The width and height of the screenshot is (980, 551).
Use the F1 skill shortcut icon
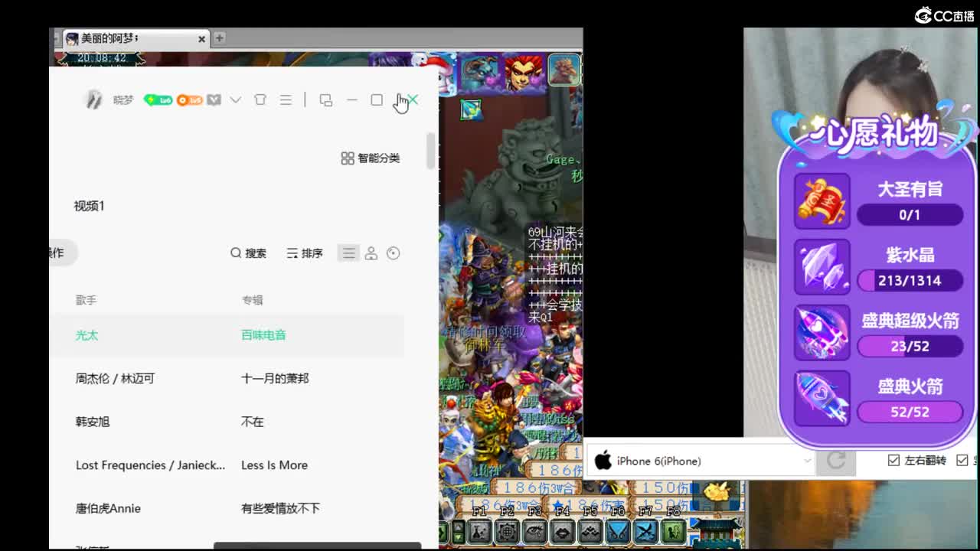click(x=480, y=531)
